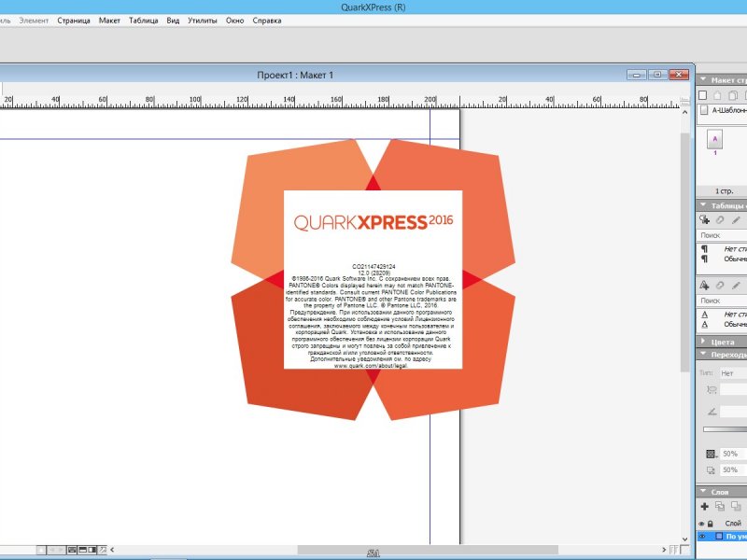The height and width of the screenshot is (560, 747).
Task: Click the second 50% field
Action: coord(734,470)
